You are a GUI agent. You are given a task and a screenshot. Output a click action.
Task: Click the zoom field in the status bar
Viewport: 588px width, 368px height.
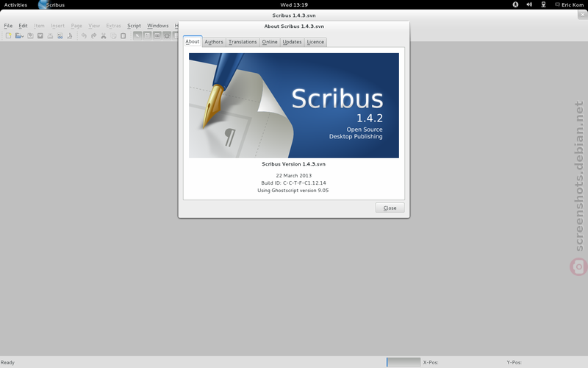click(403, 362)
